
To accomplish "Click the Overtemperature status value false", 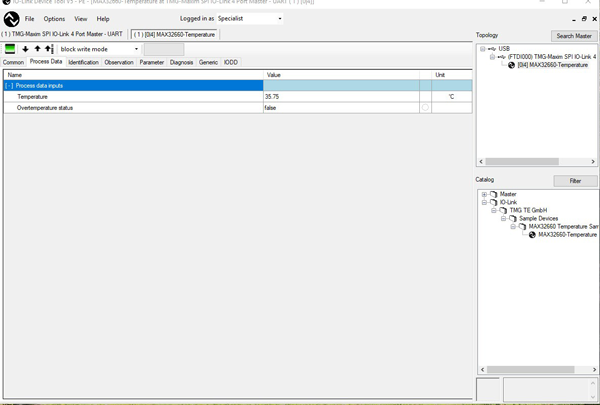I will coord(341,108).
